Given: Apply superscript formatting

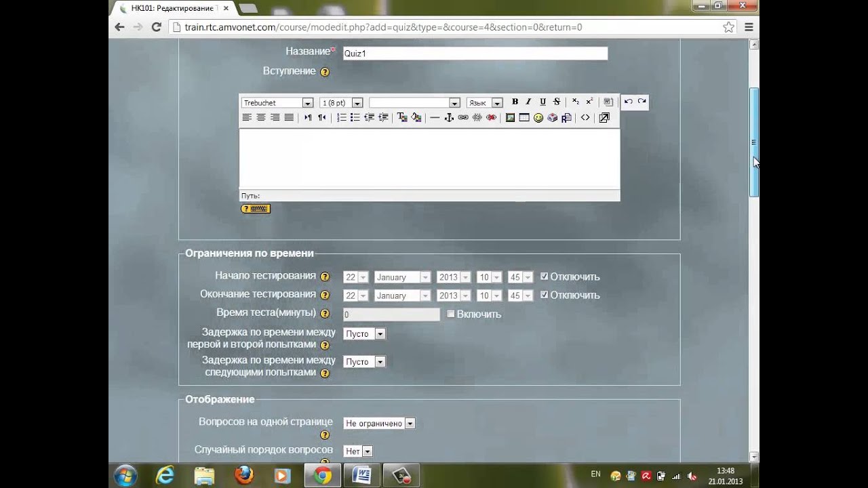Looking at the screenshot, I should tap(589, 102).
